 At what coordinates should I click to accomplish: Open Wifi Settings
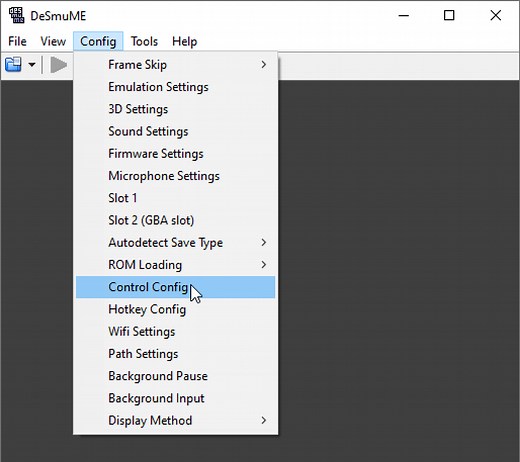(x=175, y=331)
